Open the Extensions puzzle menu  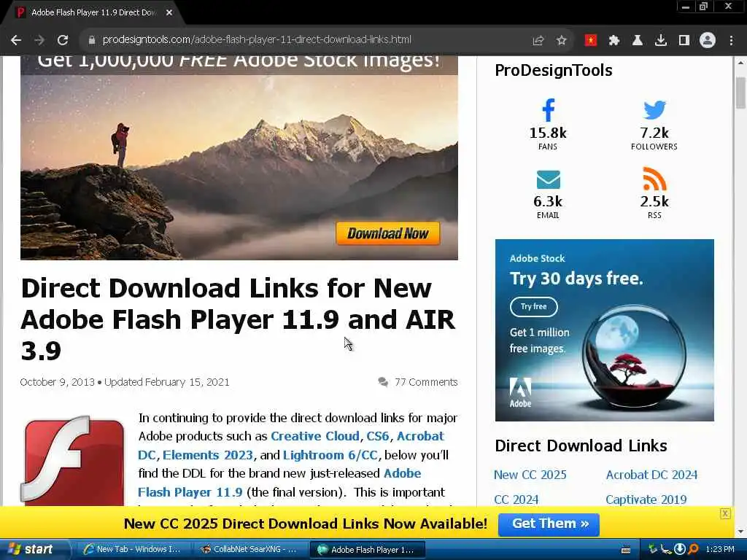click(x=614, y=41)
